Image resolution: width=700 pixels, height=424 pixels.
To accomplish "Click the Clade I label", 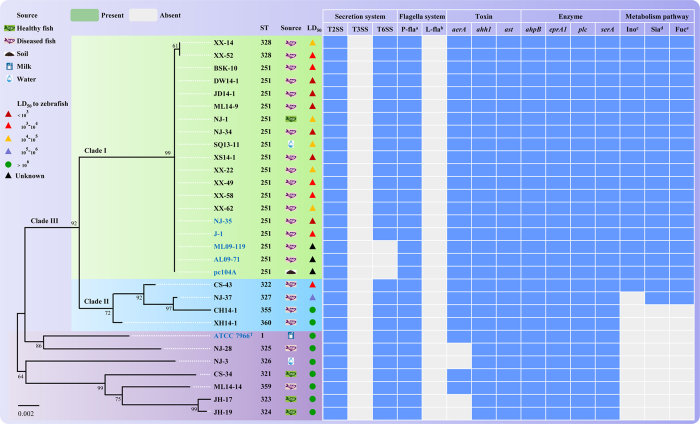I will tap(95, 150).
